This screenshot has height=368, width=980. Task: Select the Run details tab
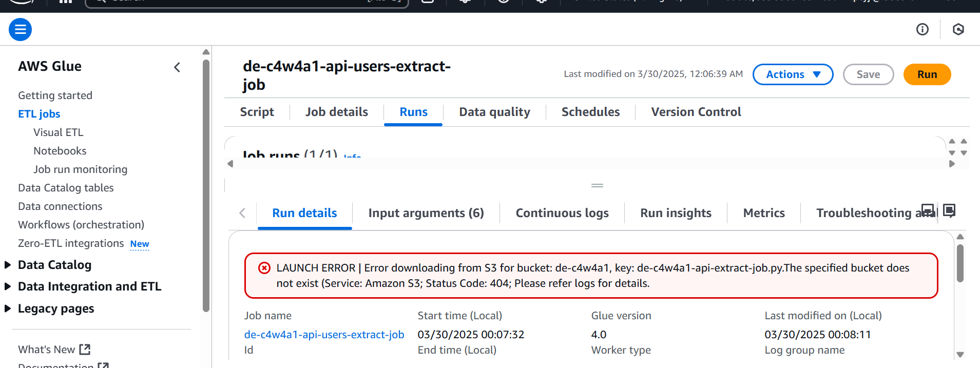coord(305,213)
